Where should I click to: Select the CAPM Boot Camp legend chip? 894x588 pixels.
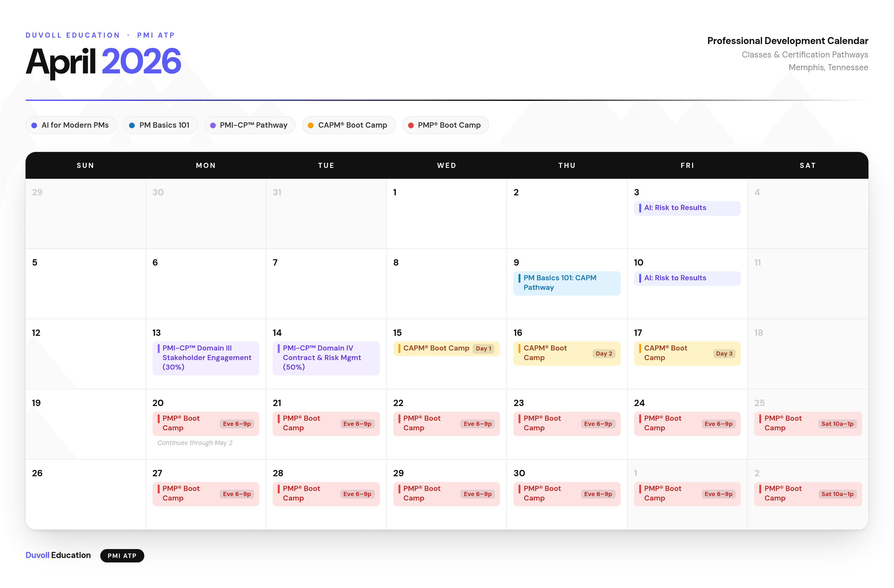(348, 125)
